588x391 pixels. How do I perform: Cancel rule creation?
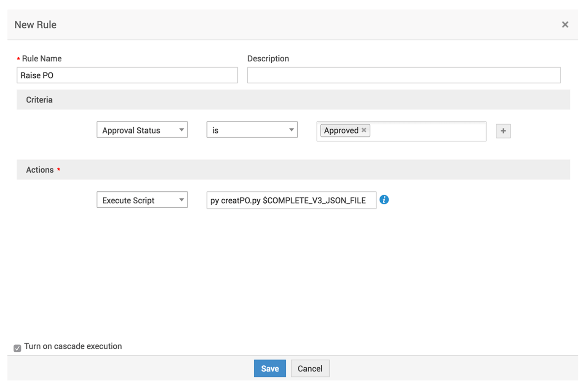click(310, 368)
